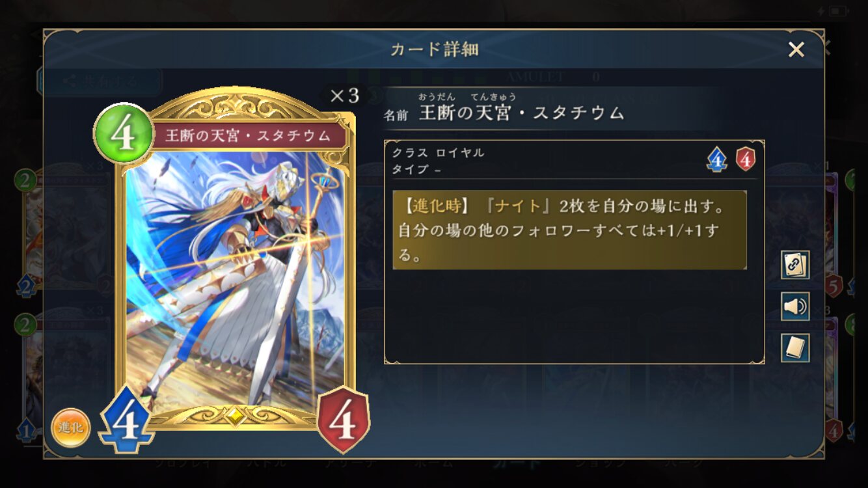Click the card name banner on the card
868x488 pixels.
point(247,136)
